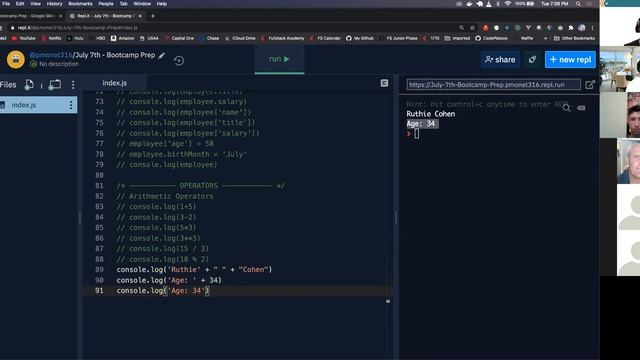This screenshot has width=640, height=360.
Task: Bookmark this page with the star icon
Action: 473,28
